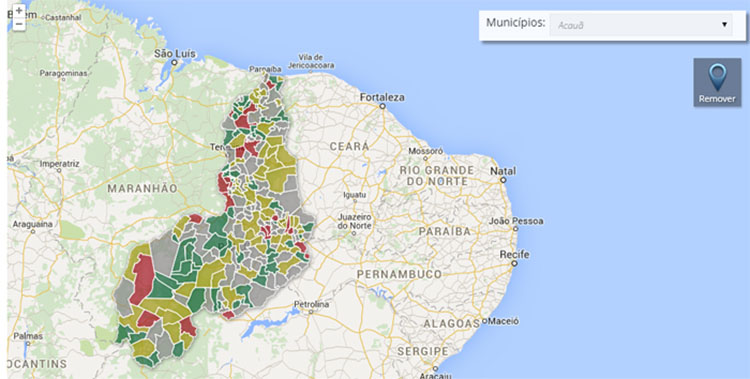
Task: Zoom out with the minus button
Action: (x=19, y=24)
